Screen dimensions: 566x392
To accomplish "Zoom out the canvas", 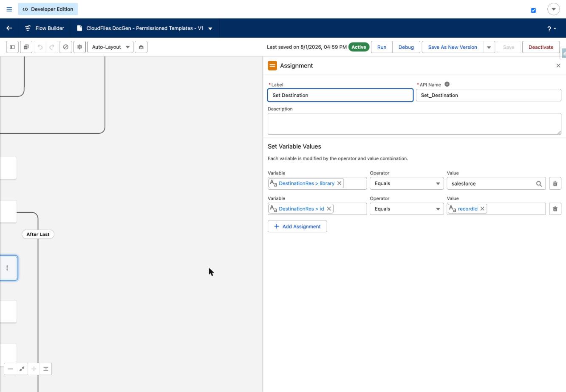I will point(10,369).
